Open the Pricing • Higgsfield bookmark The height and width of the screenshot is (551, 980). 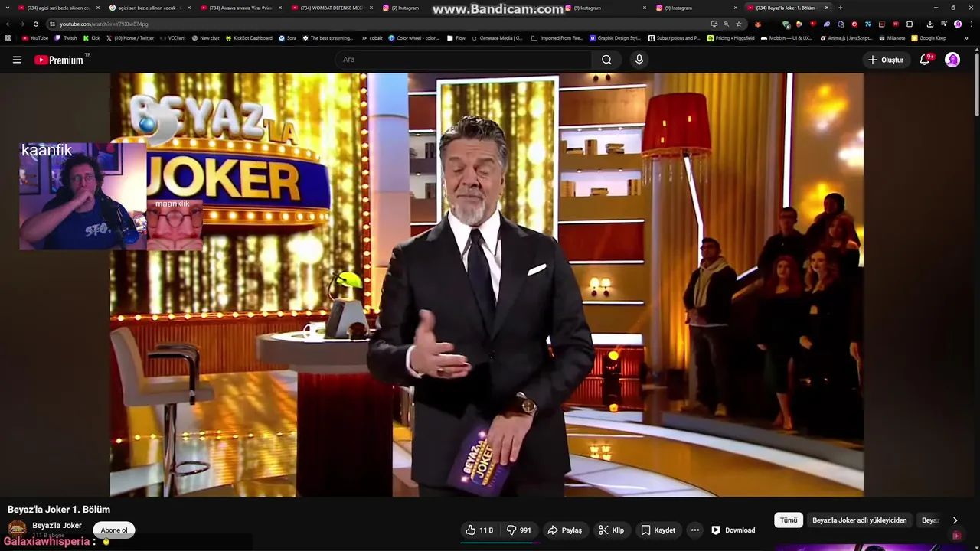click(731, 38)
